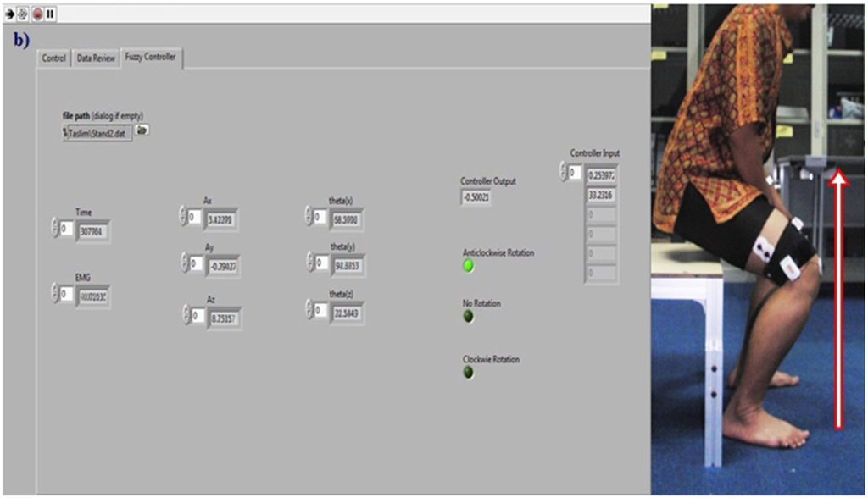Image resolution: width=868 pixels, height=498 pixels.
Task: Click the Ax array index box
Action: point(196,217)
